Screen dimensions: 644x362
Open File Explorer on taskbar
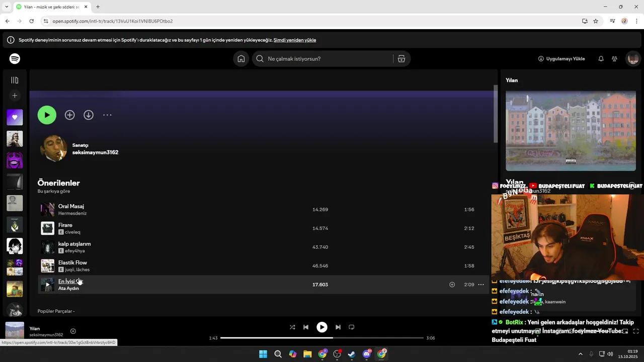click(307, 354)
